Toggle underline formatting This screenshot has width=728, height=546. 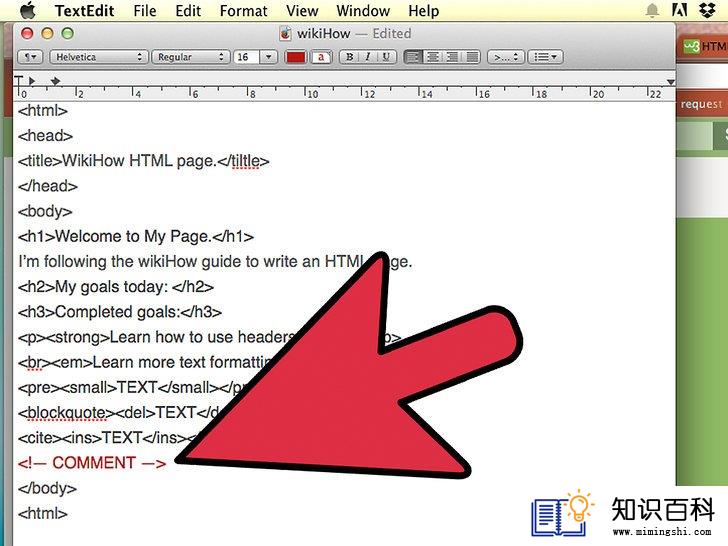[386, 57]
